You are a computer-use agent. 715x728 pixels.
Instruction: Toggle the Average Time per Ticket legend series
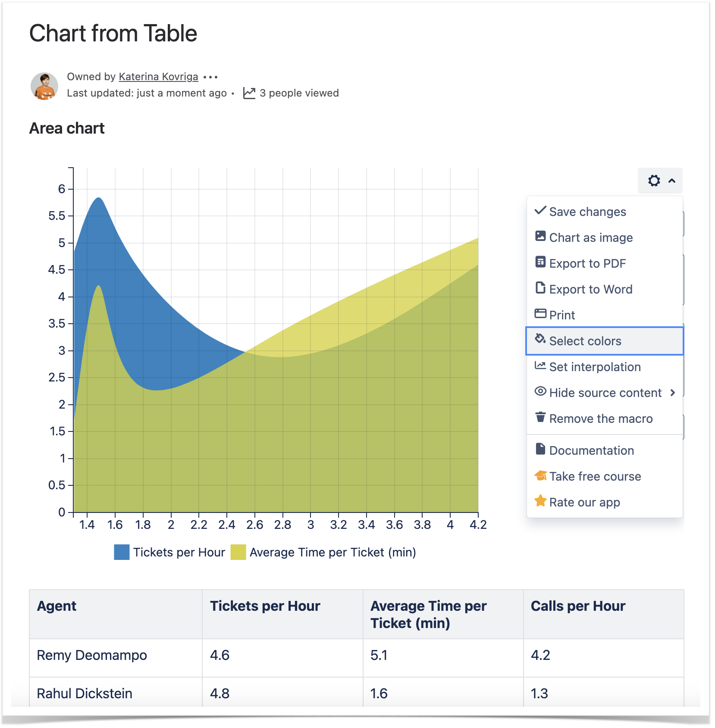click(238, 552)
